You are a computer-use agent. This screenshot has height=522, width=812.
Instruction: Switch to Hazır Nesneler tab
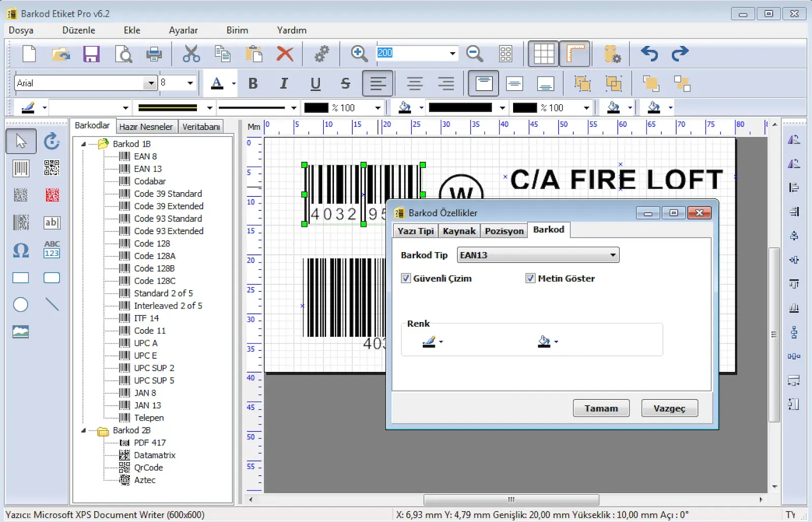click(x=146, y=127)
